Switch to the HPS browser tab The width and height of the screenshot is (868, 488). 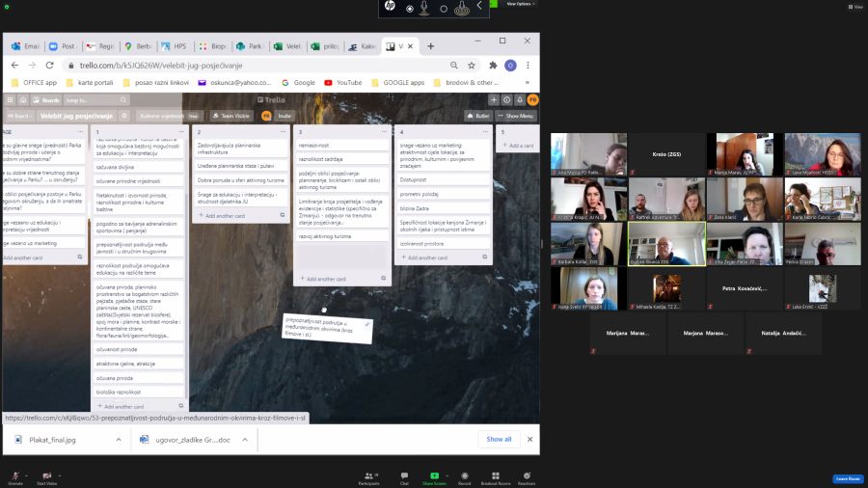click(175, 46)
